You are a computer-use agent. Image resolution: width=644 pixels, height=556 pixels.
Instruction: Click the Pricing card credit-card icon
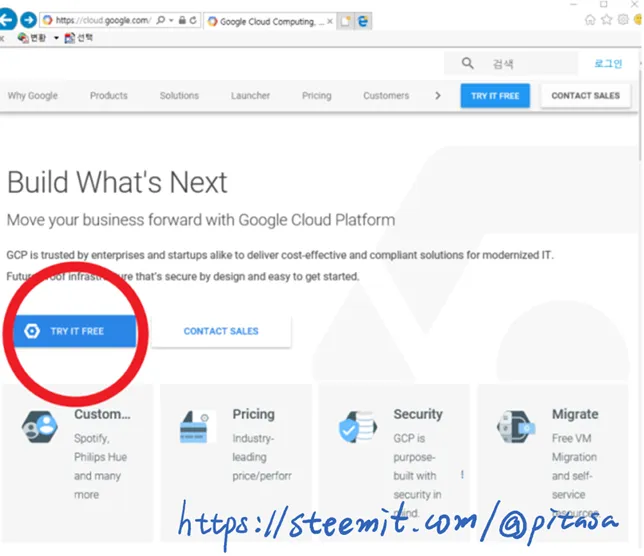click(196, 427)
